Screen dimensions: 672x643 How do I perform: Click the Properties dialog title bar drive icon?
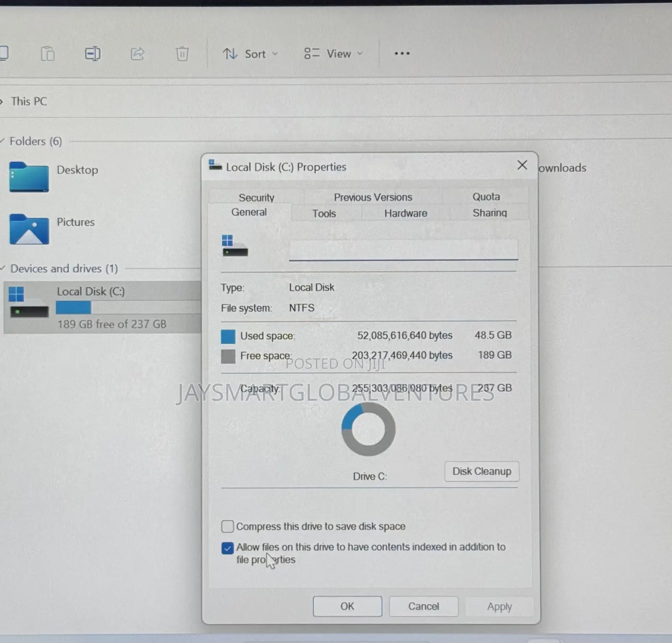point(215,165)
